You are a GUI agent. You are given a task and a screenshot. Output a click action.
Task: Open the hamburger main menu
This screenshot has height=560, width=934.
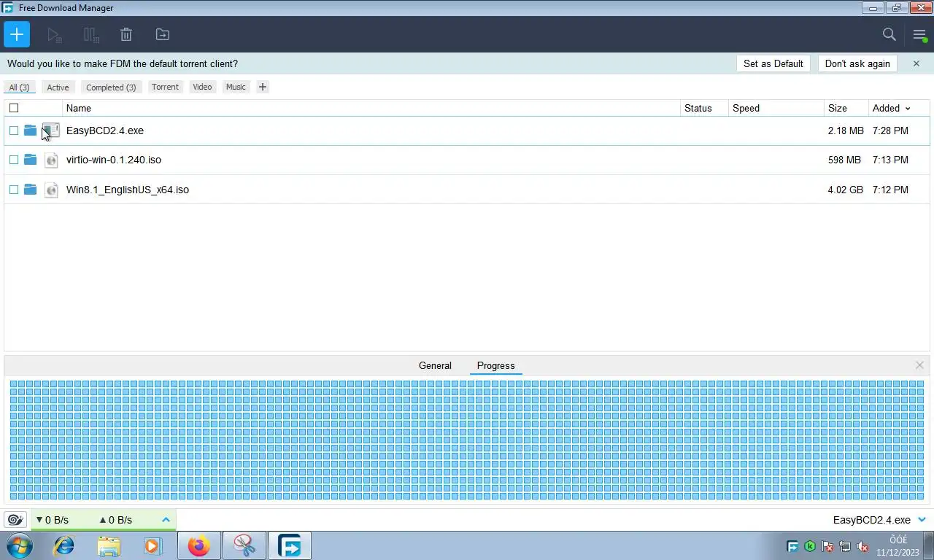coord(920,34)
